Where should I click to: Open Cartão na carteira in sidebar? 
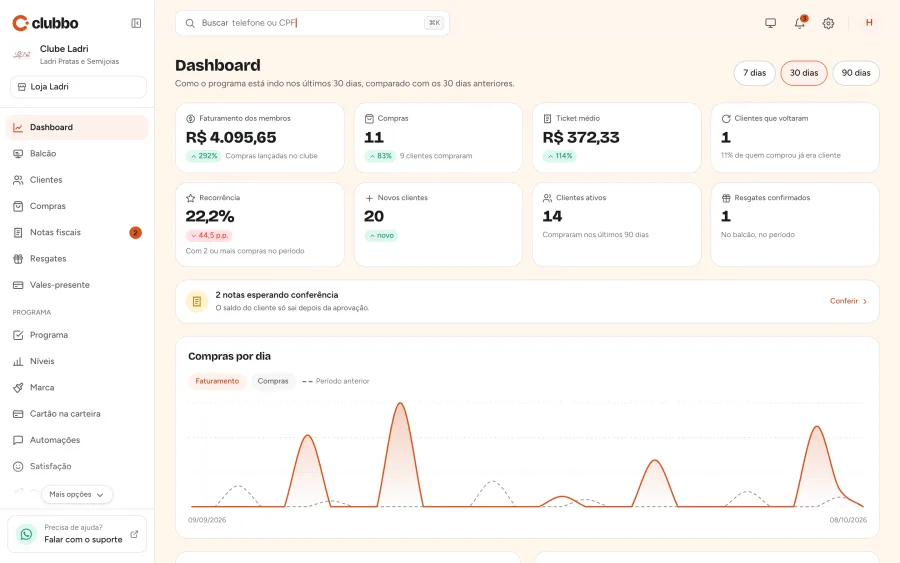tap(77, 414)
